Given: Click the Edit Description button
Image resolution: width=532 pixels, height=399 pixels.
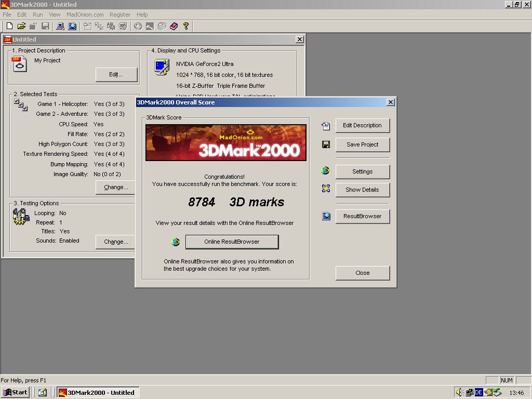Looking at the screenshot, I should [362, 126].
